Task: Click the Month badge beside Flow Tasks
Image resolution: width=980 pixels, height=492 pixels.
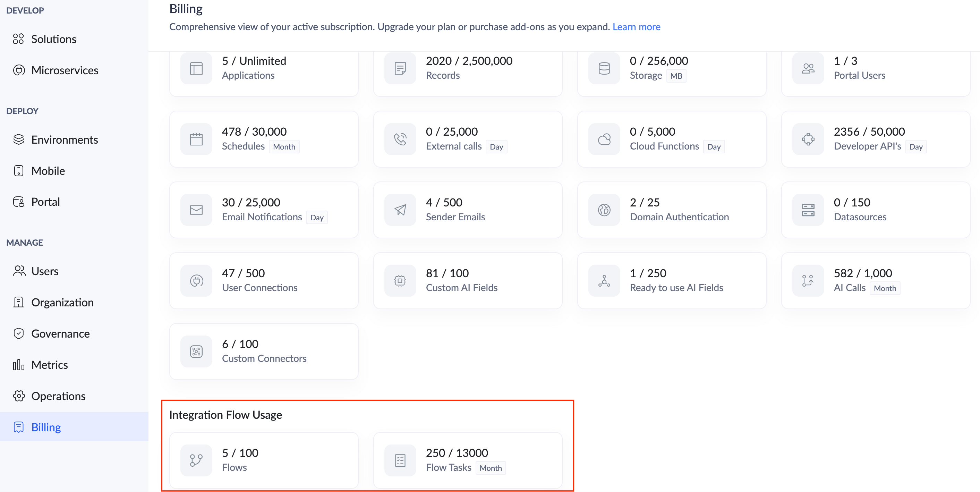Action: click(x=491, y=468)
